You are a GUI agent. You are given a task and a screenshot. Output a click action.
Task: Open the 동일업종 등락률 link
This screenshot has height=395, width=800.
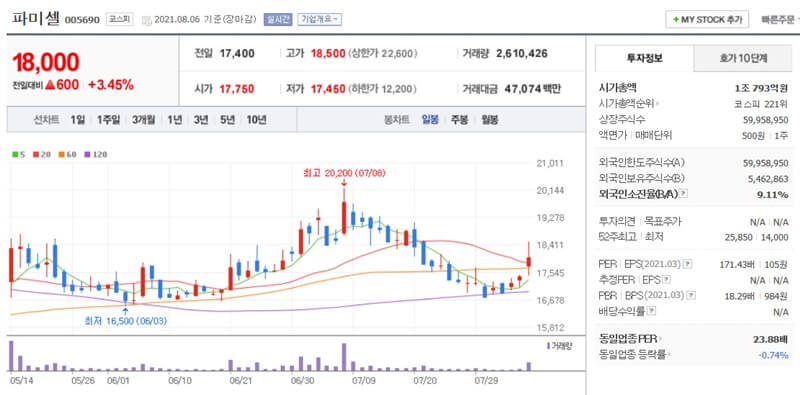coord(632,355)
